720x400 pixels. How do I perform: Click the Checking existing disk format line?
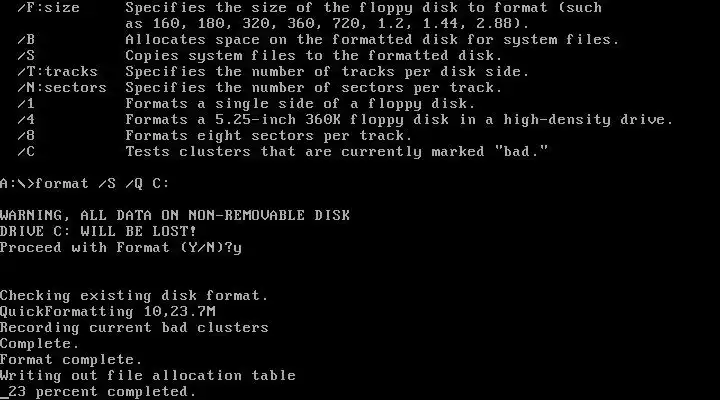point(134,295)
